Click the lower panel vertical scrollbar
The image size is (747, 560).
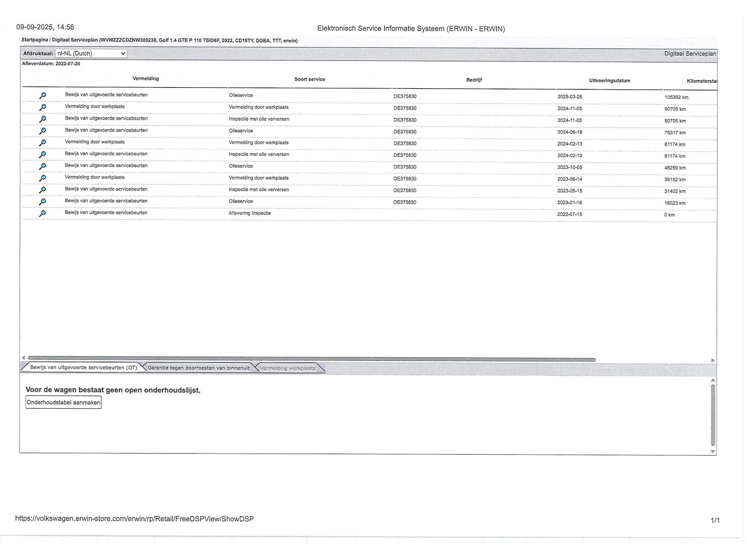(x=713, y=414)
